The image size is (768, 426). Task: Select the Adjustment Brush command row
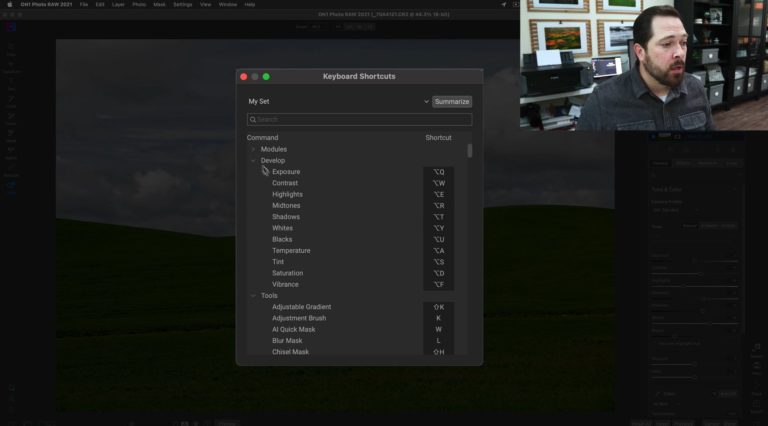point(299,318)
